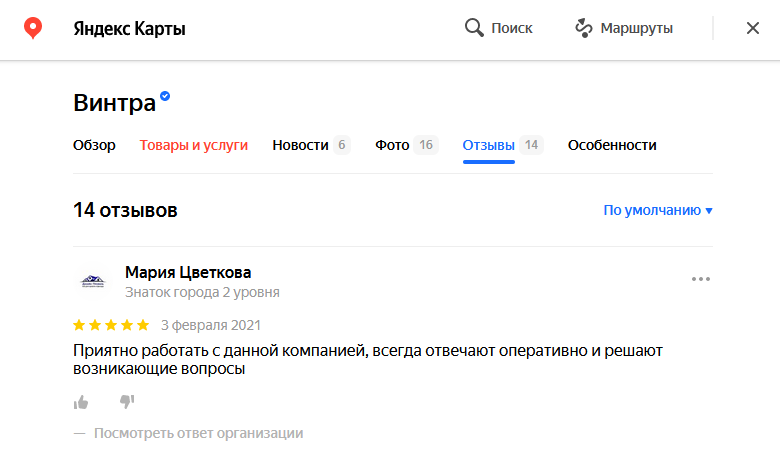
Task: Click the 14 отзывов heading
Action: pyautogui.click(x=125, y=210)
